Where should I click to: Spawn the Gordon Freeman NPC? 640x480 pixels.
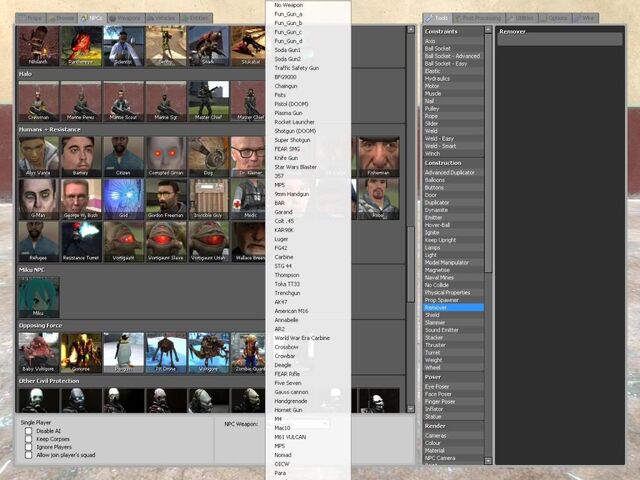[x=166, y=199]
